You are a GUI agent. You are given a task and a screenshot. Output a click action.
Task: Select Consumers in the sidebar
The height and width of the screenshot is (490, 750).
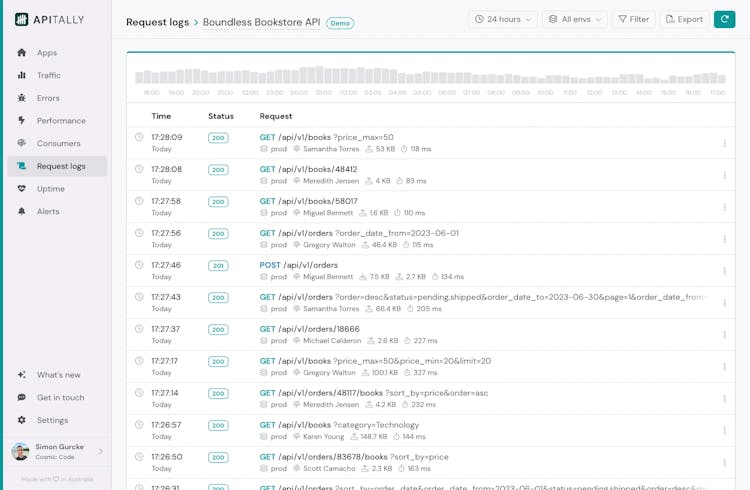(58, 143)
